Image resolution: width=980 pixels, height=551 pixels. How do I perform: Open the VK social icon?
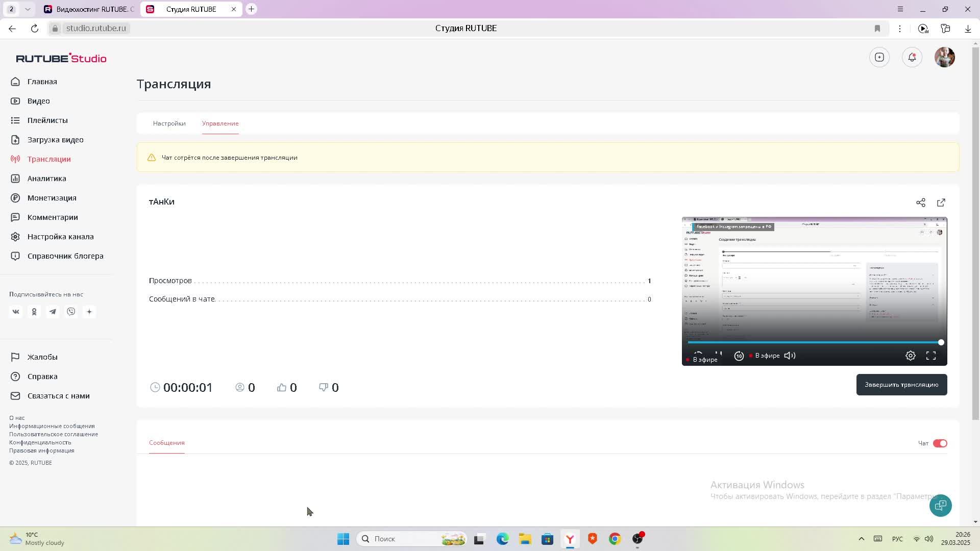16,312
